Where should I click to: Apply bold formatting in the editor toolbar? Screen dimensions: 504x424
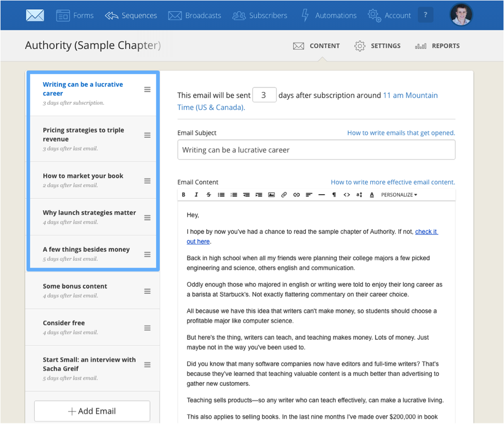pyautogui.click(x=184, y=195)
